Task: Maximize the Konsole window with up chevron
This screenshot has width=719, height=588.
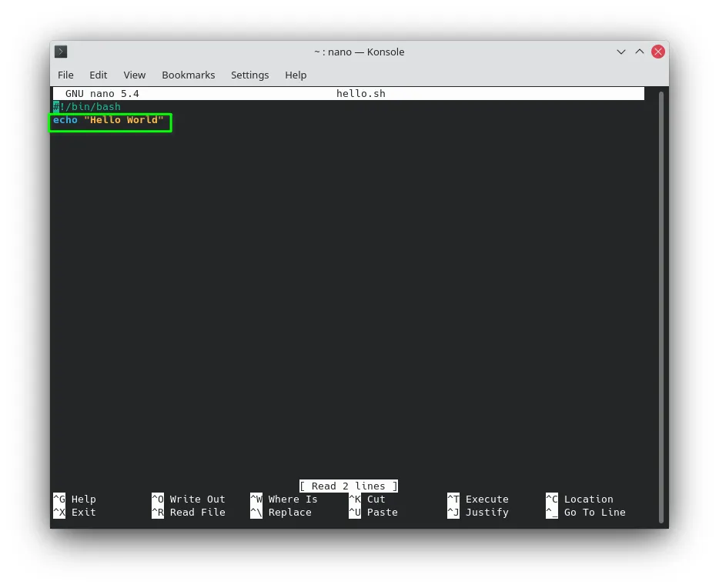Action: (639, 52)
